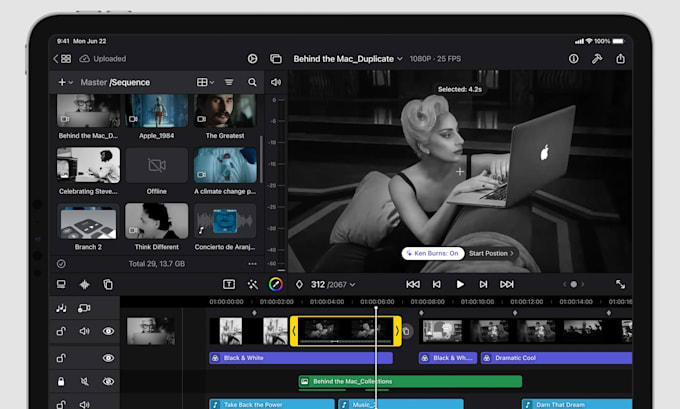
Task: Open the magic wand effects tool
Action: (252, 285)
